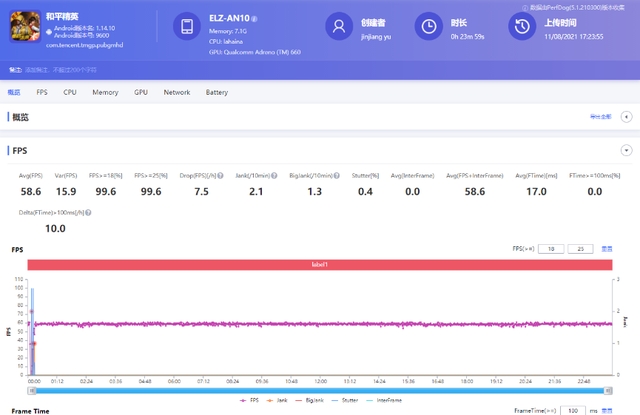Click the duration text 0h 23m 59s
640x415 pixels.
pos(467,37)
